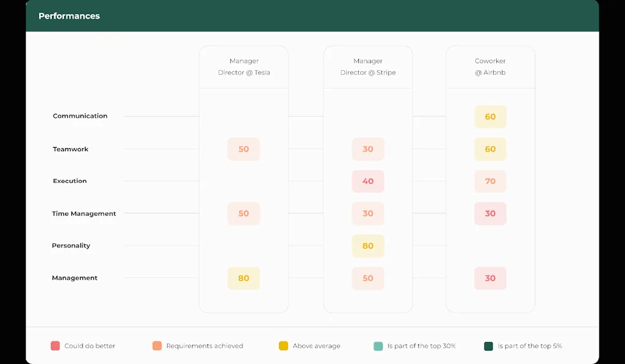Screen dimensions: 625x364
Task: Click Stripe's Management score badge of 50
Action: click(x=367, y=279)
